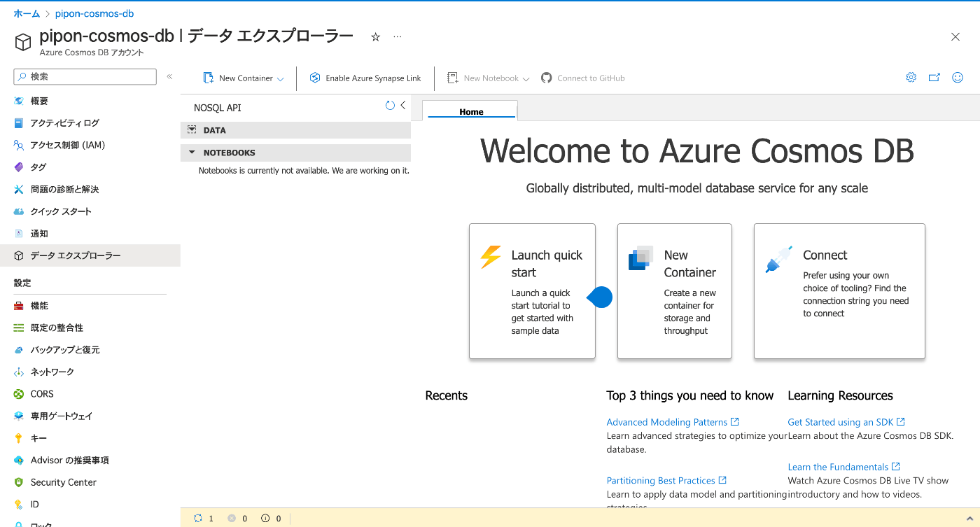980x527 pixels.
Task: Close the pipon-cosmos-db blade
Action: click(x=955, y=37)
